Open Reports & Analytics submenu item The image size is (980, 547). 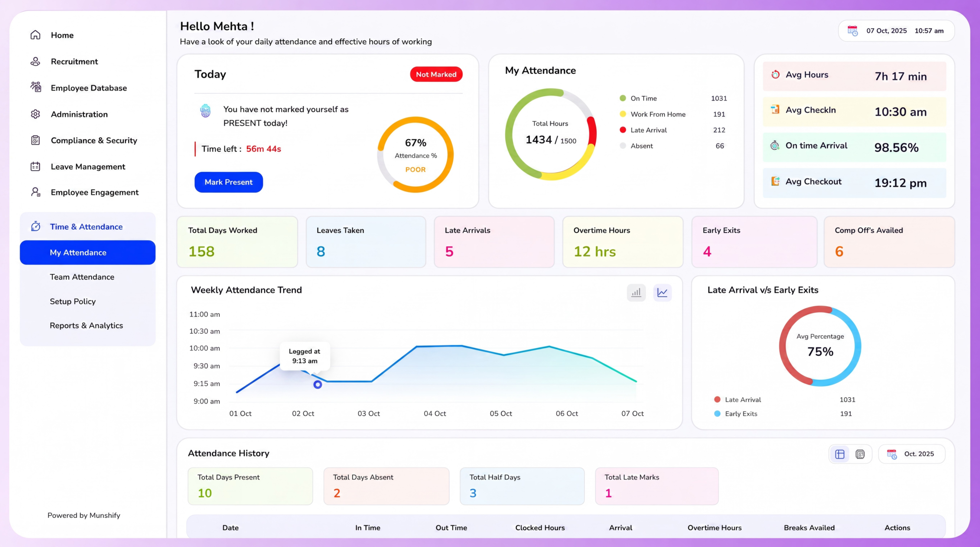pos(88,325)
